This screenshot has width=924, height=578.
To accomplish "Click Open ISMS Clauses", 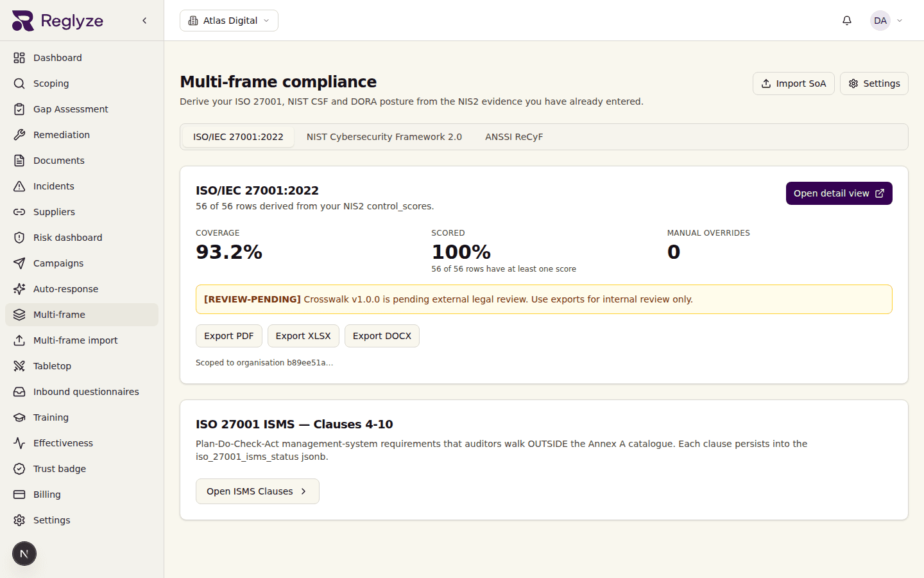I will pos(257,491).
